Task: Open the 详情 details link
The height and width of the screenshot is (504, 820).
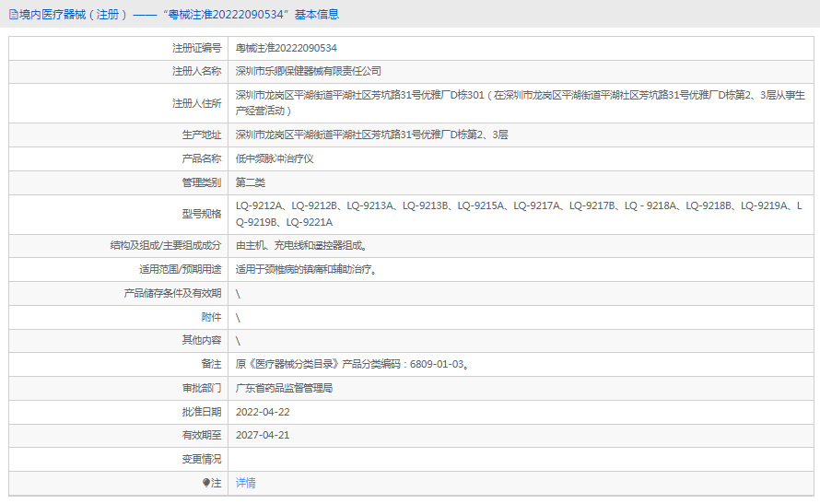Action: click(245, 483)
